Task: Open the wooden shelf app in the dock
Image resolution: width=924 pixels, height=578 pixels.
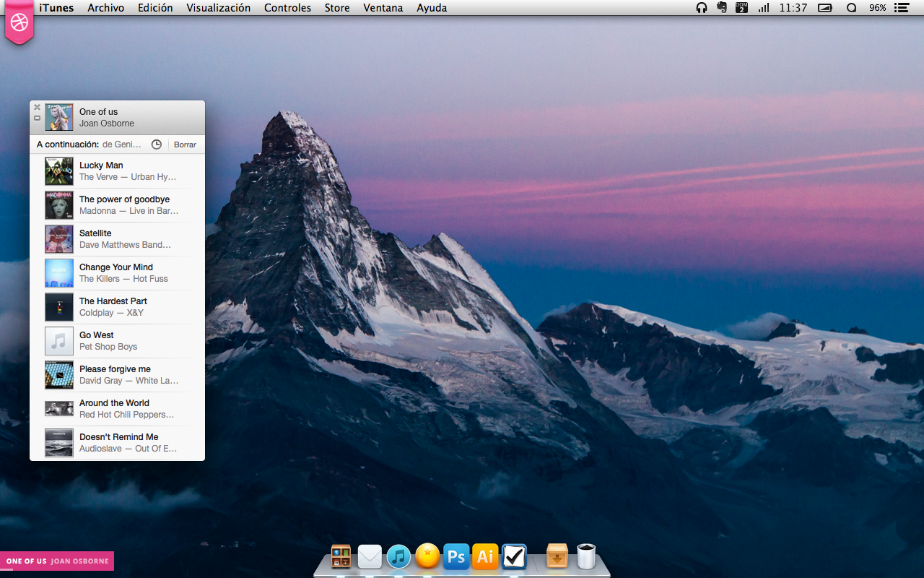Action: point(341,556)
